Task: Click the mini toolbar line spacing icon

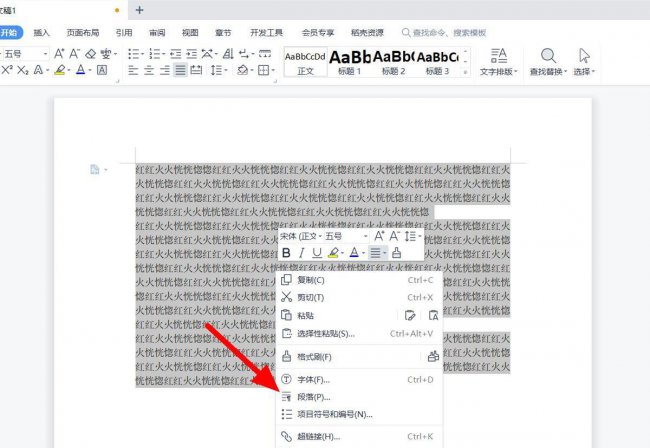Action: point(410,236)
